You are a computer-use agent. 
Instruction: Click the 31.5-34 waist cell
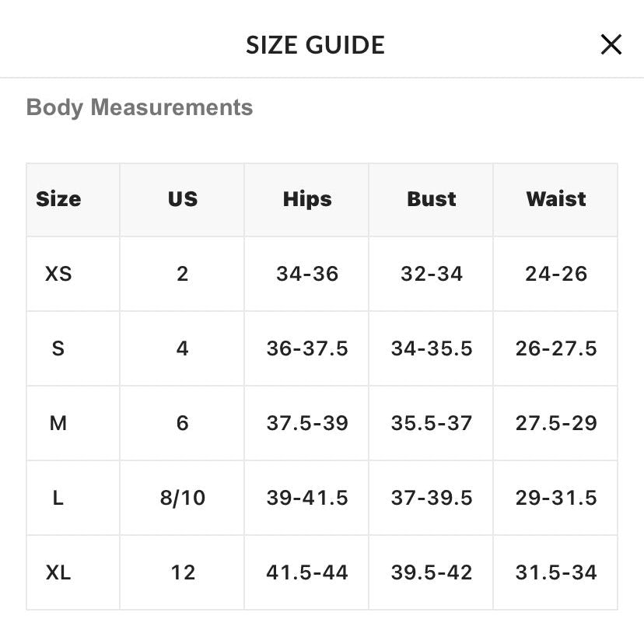click(555, 572)
